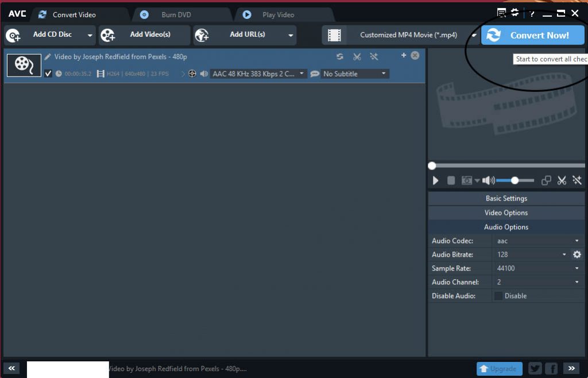
Task: Open the Sample Rate 44100 dropdown
Action: tap(537, 268)
